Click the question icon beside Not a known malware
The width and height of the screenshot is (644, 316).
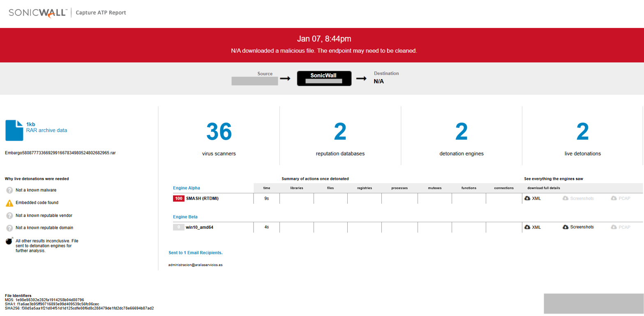[x=9, y=190]
